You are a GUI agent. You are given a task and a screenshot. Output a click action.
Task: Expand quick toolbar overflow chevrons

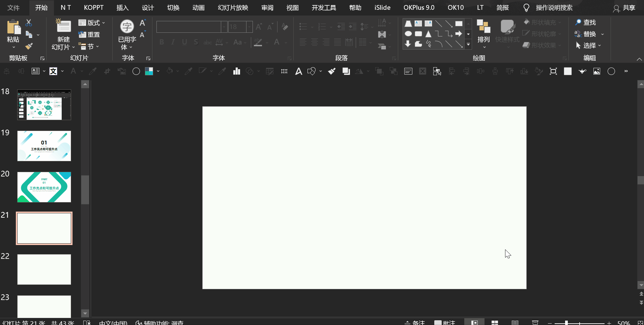[x=626, y=71]
